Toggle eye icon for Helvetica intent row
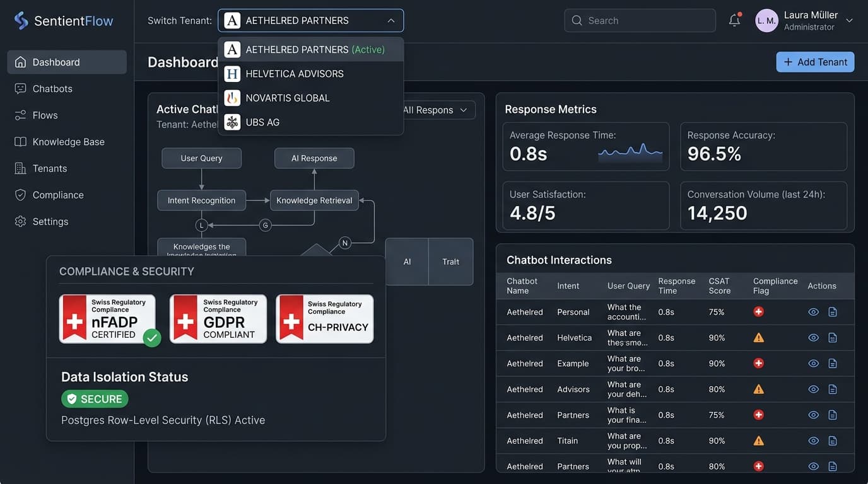The image size is (868, 484). (814, 338)
